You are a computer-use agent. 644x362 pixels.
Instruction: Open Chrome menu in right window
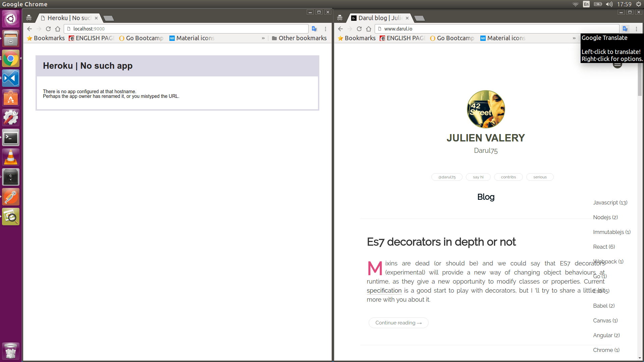(636, 29)
